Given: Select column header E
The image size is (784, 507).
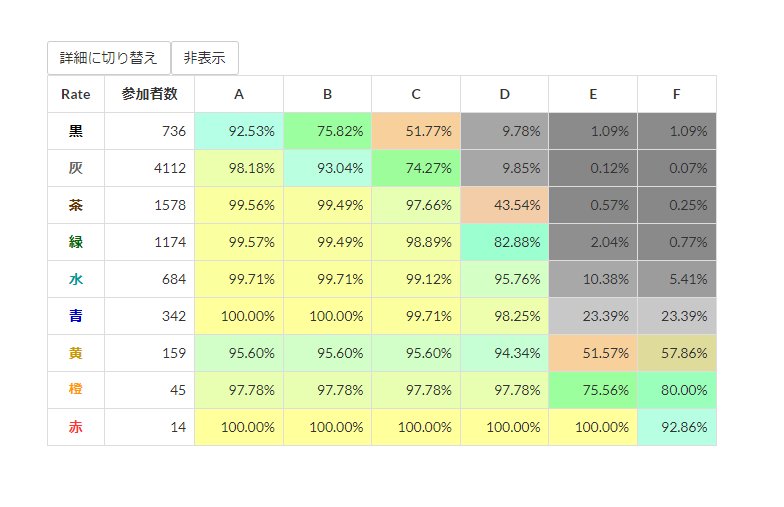Looking at the screenshot, I should (x=593, y=94).
